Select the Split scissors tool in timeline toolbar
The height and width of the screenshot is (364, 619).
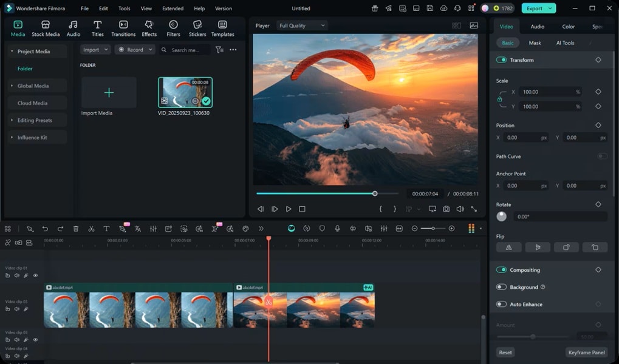91,229
